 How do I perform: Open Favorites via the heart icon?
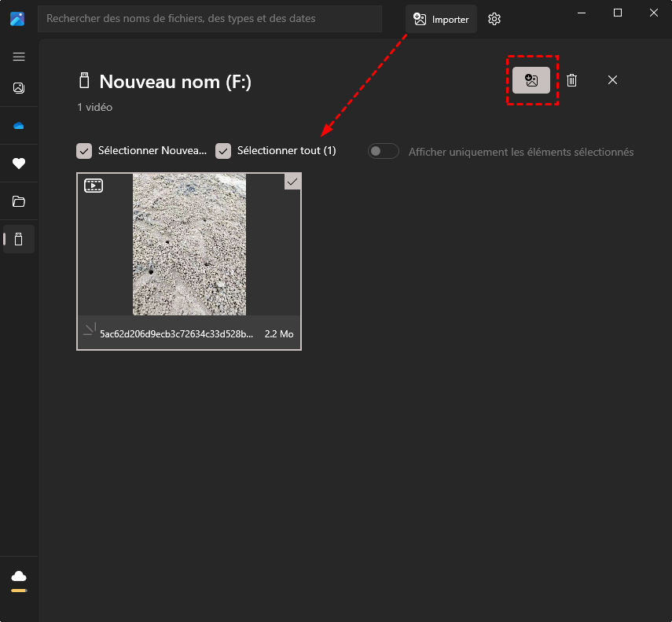(x=19, y=164)
